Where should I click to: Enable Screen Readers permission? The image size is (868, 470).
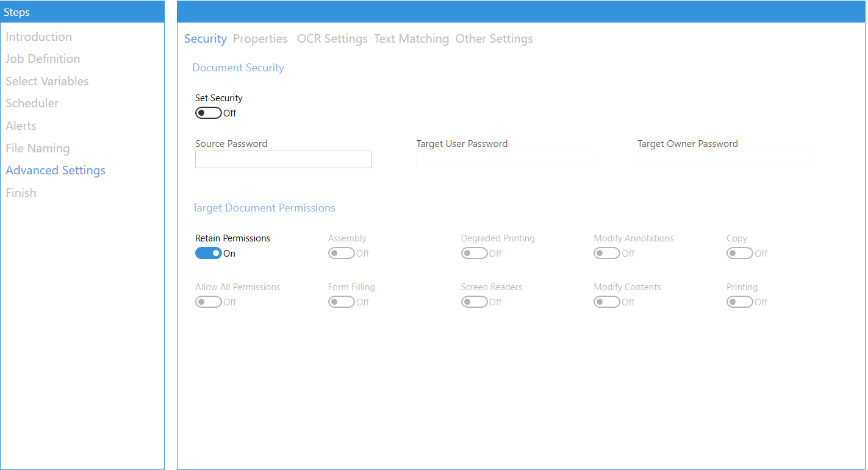pos(475,301)
